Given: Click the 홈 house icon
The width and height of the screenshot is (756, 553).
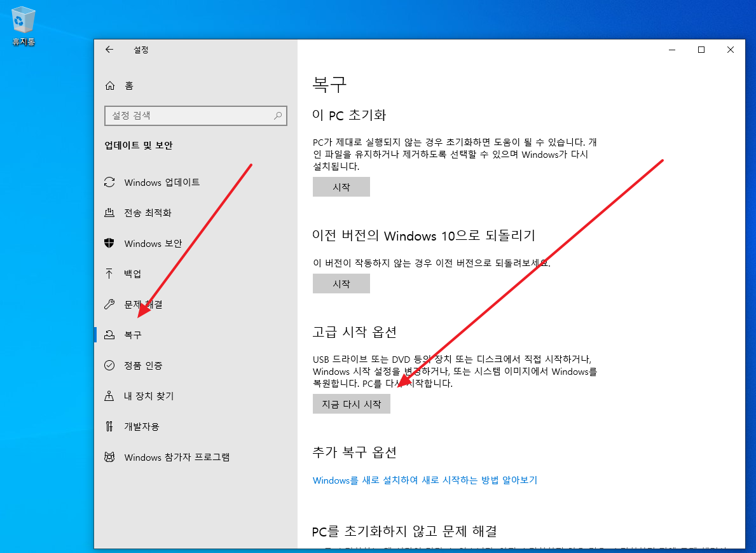Looking at the screenshot, I should (110, 85).
